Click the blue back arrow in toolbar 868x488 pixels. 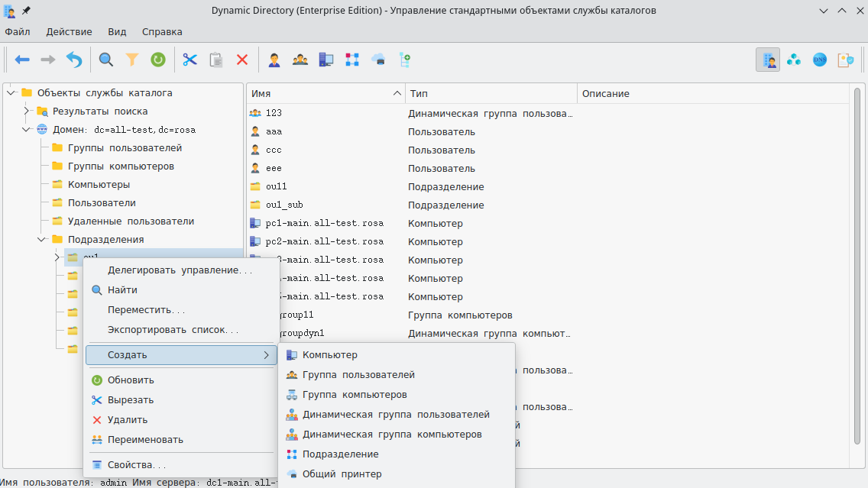click(x=22, y=60)
